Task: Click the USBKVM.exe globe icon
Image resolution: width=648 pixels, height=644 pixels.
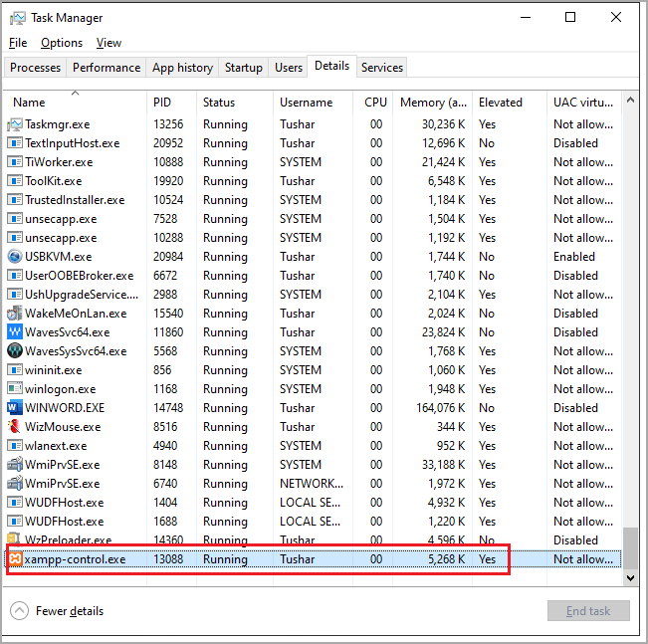Action: click(x=15, y=257)
